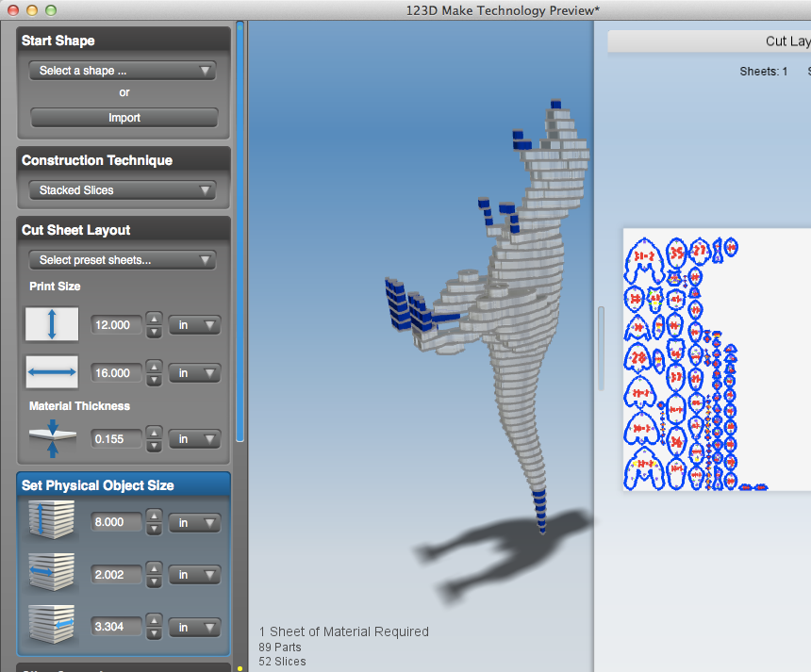811x672 pixels.
Task: Edit the object height field 8.000
Action: [116, 522]
